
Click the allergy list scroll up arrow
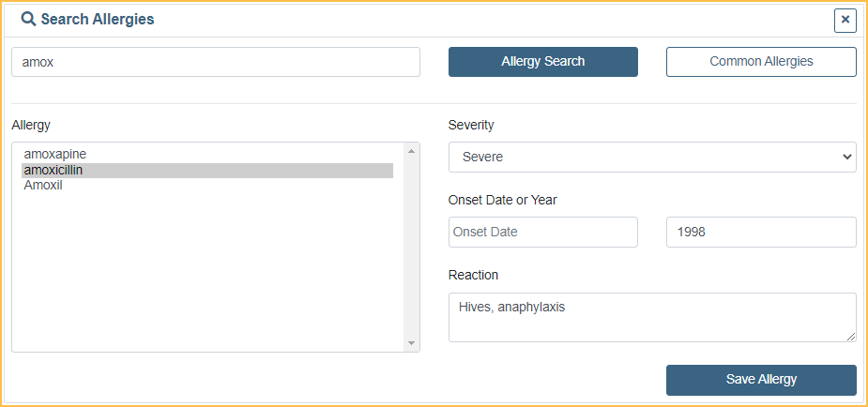pyautogui.click(x=411, y=150)
